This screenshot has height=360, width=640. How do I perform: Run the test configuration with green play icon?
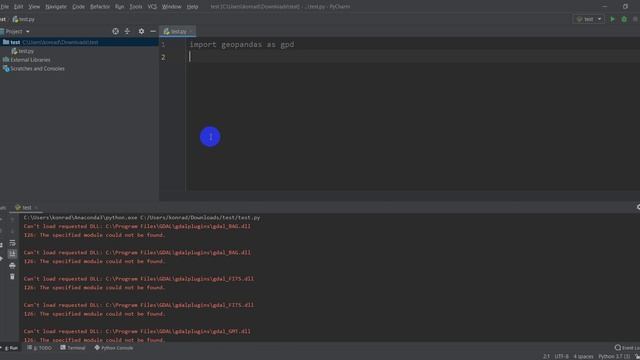pos(612,19)
